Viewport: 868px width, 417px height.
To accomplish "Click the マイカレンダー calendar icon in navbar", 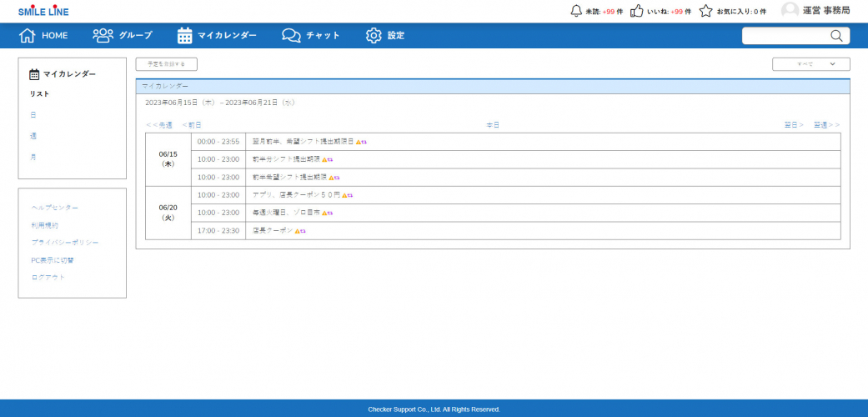I will [x=184, y=35].
